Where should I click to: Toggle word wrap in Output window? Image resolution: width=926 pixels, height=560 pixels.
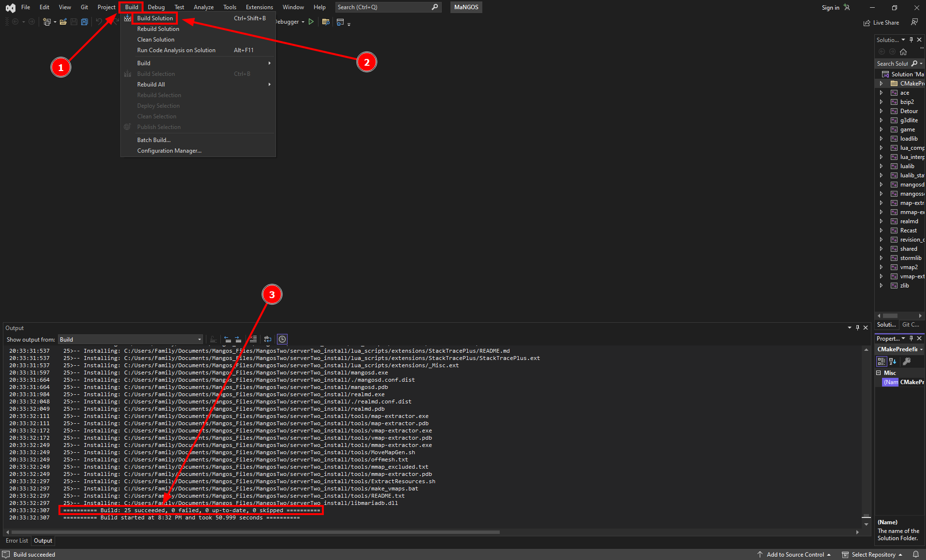(268, 339)
